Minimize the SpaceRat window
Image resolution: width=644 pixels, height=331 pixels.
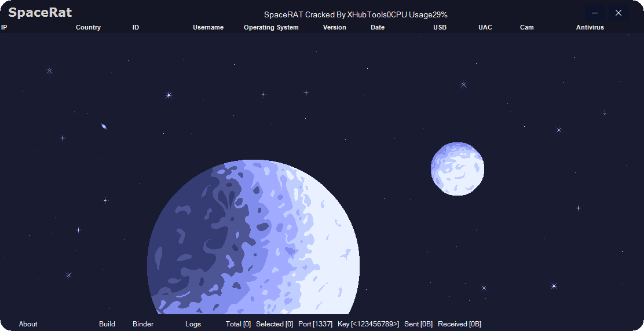595,13
